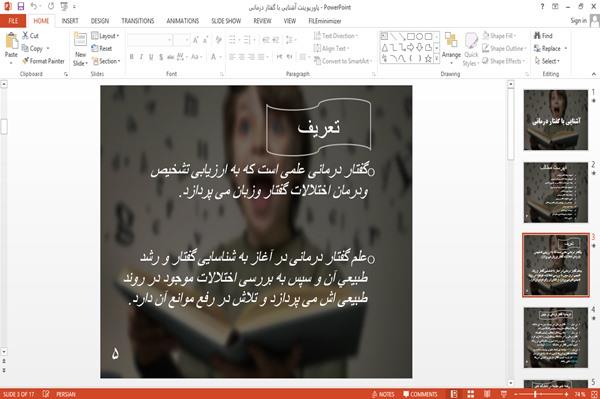Viewport: 600px width, 399px height.
Task: Select slide 4 thumbnail
Action: 556,337
